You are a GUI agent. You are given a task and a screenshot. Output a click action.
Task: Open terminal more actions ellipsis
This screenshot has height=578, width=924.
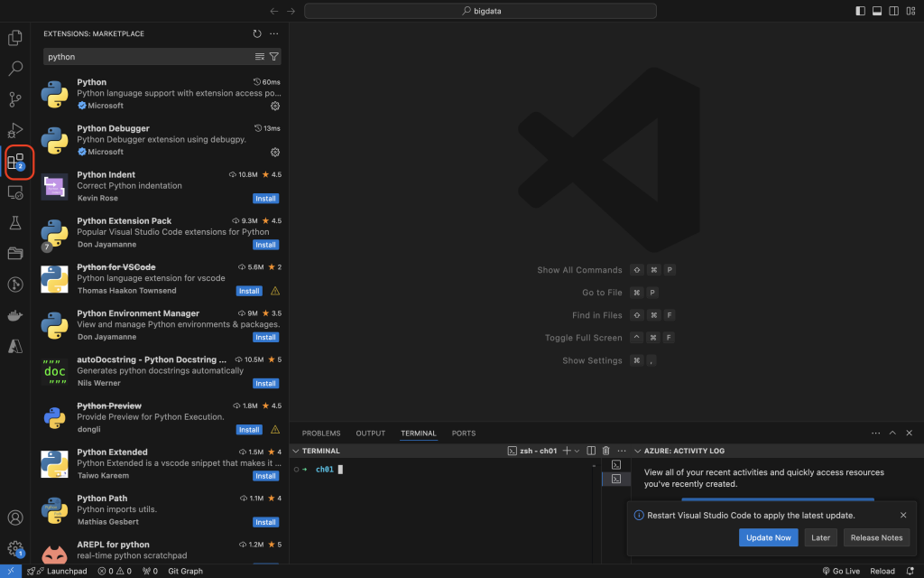point(622,451)
